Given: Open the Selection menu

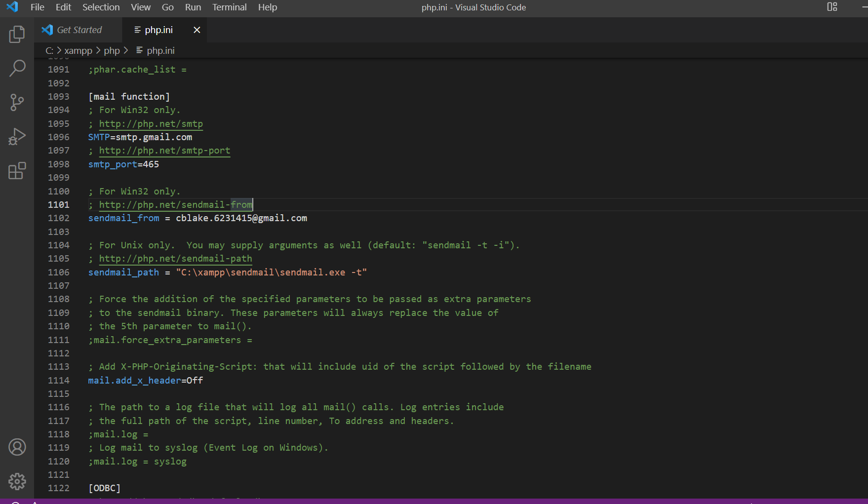Looking at the screenshot, I should [101, 7].
